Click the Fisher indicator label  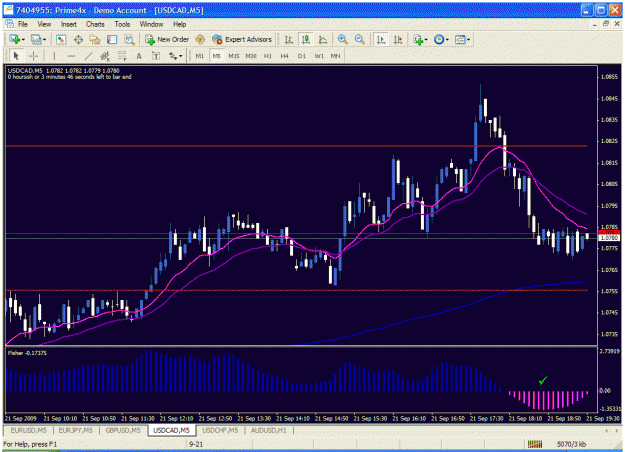pyautogui.click(x=27, y=353)
